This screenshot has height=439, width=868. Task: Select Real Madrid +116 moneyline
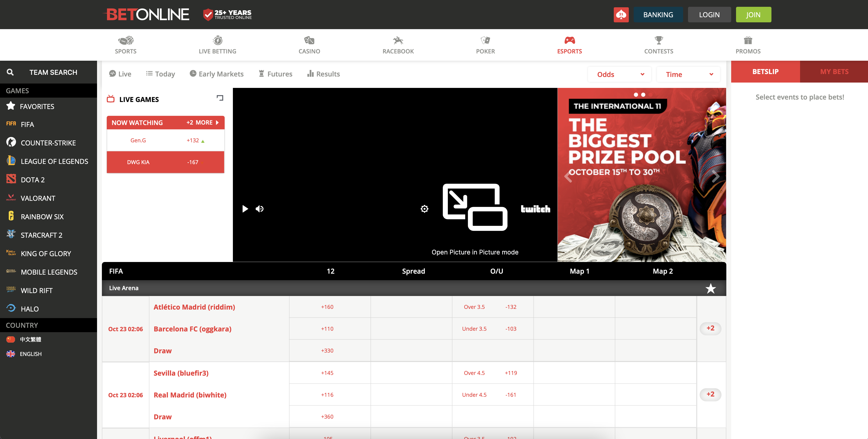click(327, 395)
